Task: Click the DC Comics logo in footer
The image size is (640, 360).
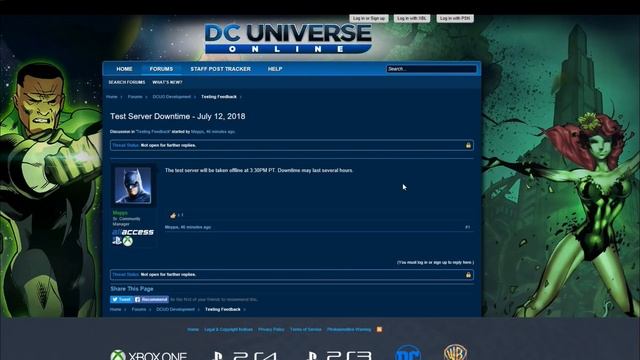Action: [408, 353]
